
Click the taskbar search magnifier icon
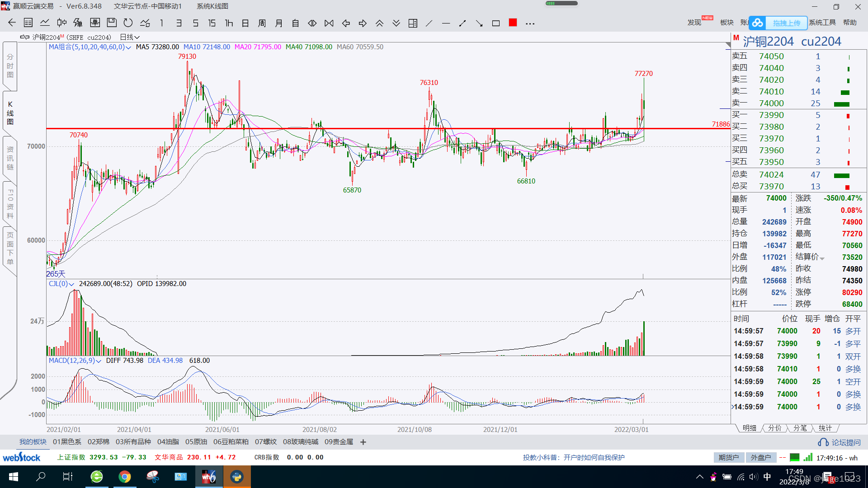[x=41, y=477]
